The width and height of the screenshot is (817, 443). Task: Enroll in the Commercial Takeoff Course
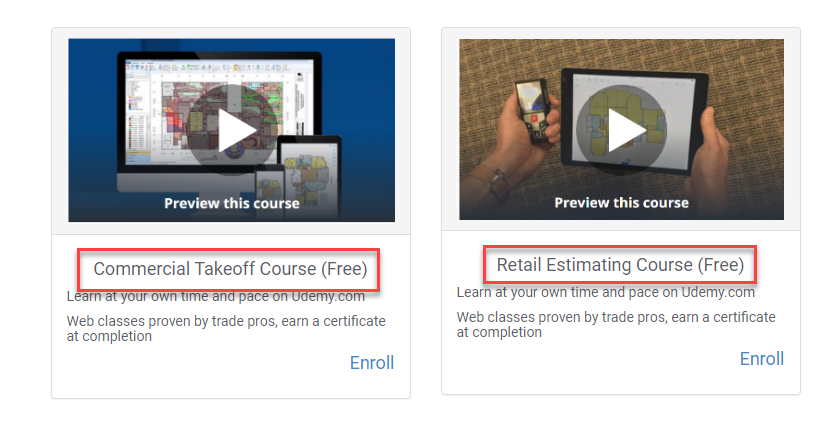click(x=372, y=363)
